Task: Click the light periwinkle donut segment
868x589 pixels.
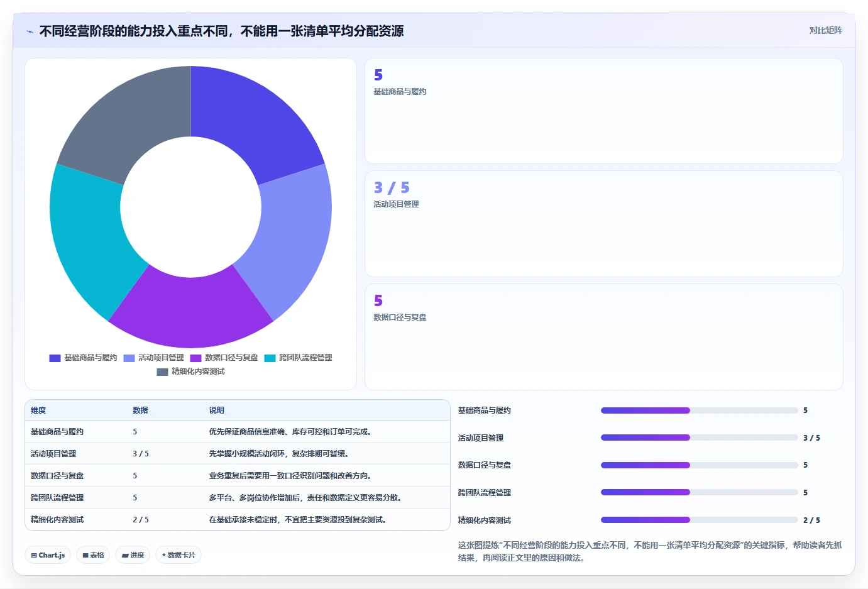Action: tap(290, 239)
